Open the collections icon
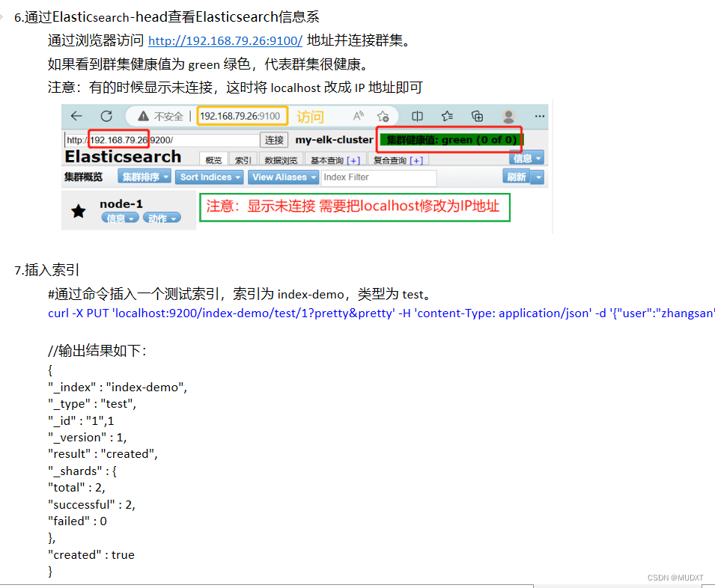Screen dimensions: 715x588 coord(478,116)
